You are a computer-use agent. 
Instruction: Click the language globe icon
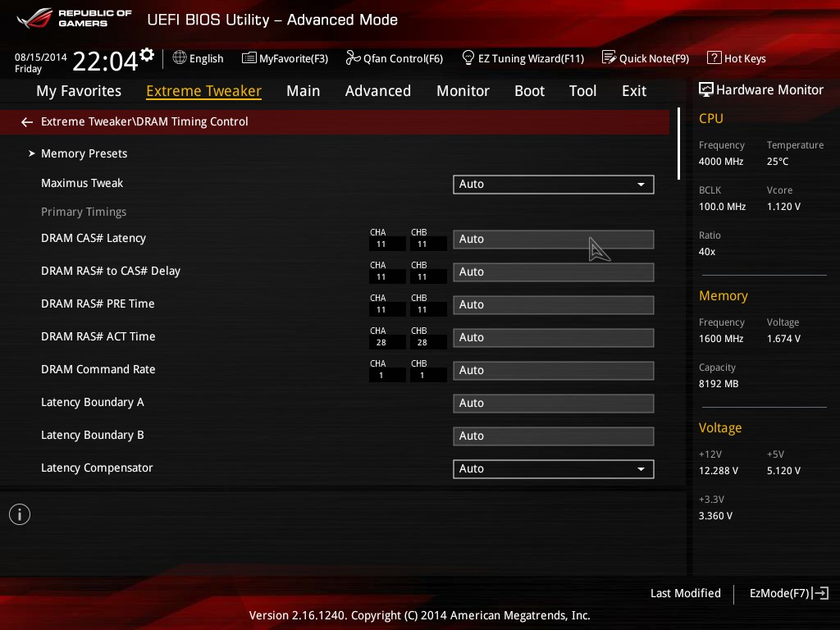pos(180,57)
